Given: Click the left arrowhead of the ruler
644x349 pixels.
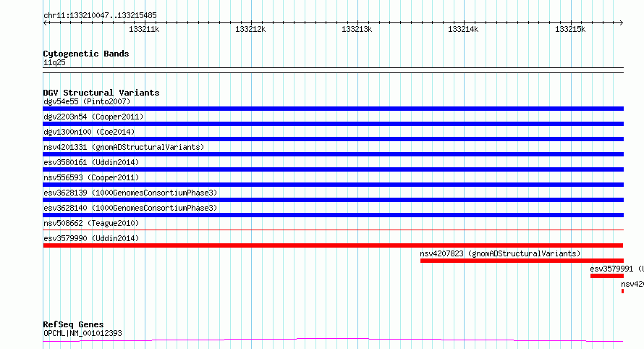Looking at the screenshot, I should tap(45, 23).
